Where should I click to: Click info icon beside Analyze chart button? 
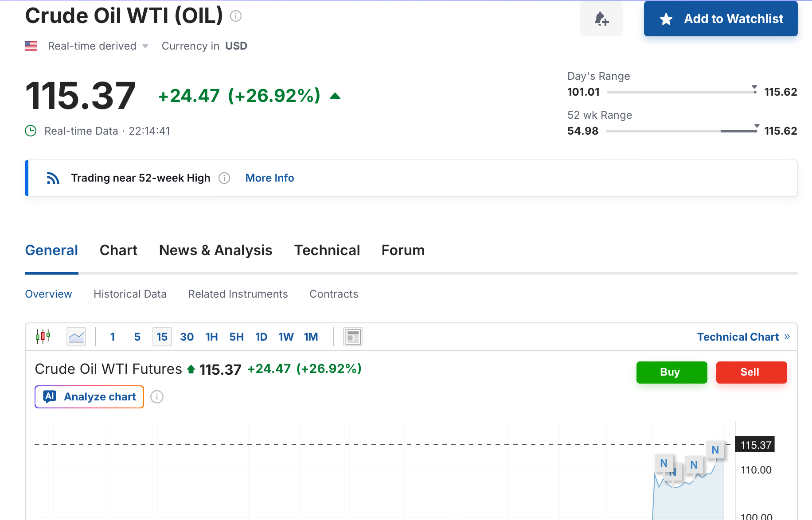pyautogui.click(x=157, y=397)
